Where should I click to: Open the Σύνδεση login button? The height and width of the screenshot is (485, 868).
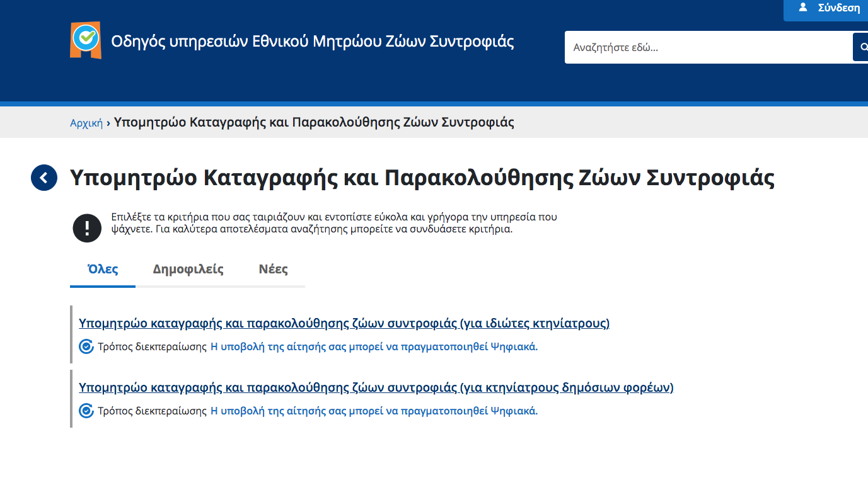coord(826,9)
